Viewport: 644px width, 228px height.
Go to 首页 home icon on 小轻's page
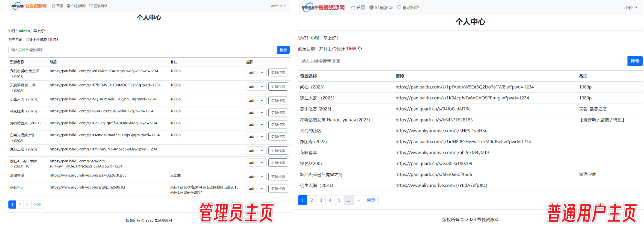pyautogui.click(x=353, y=7)
